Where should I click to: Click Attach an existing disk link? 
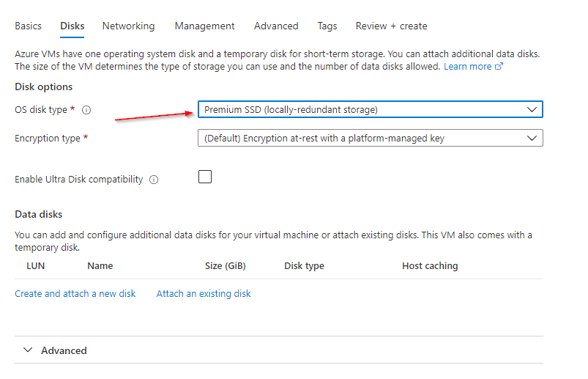click(204, 293)
